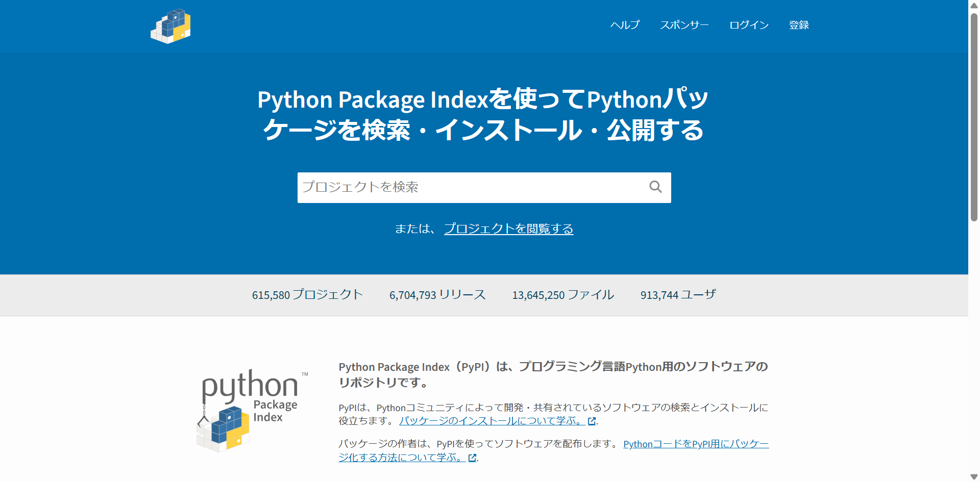Open the PythonコードをPyPI用にパッケージ化 link
The height and width of the screenshot is (482, 980).
pos(696,444)
